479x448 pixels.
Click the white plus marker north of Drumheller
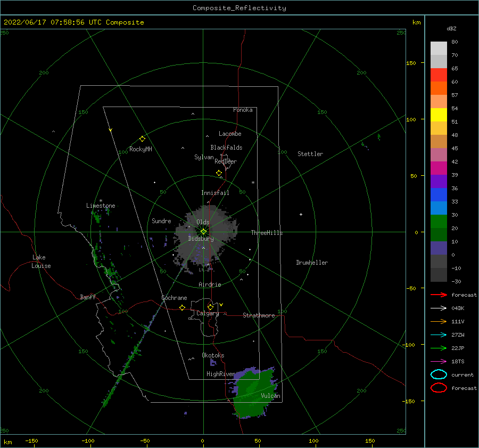[x=301, y=214]
